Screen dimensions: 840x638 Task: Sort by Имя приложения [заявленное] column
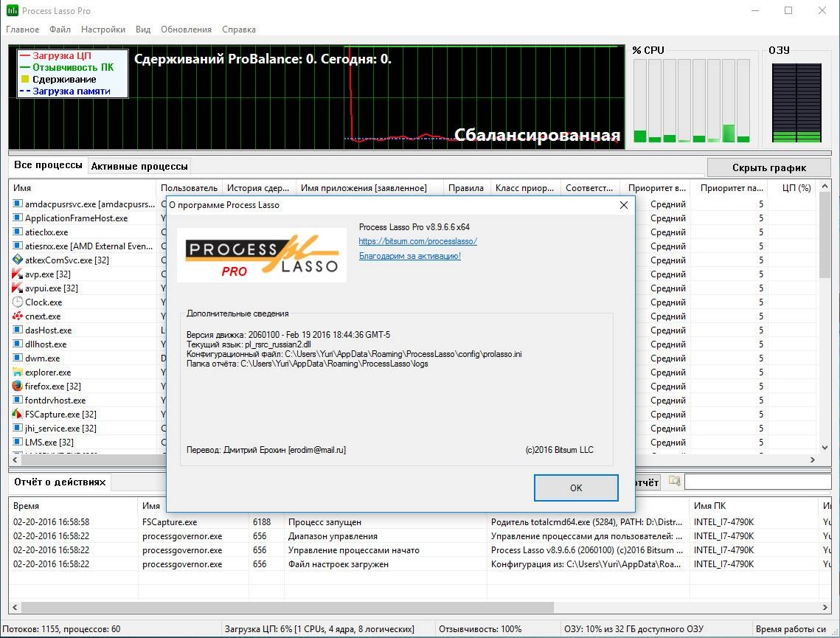(369, 188)
